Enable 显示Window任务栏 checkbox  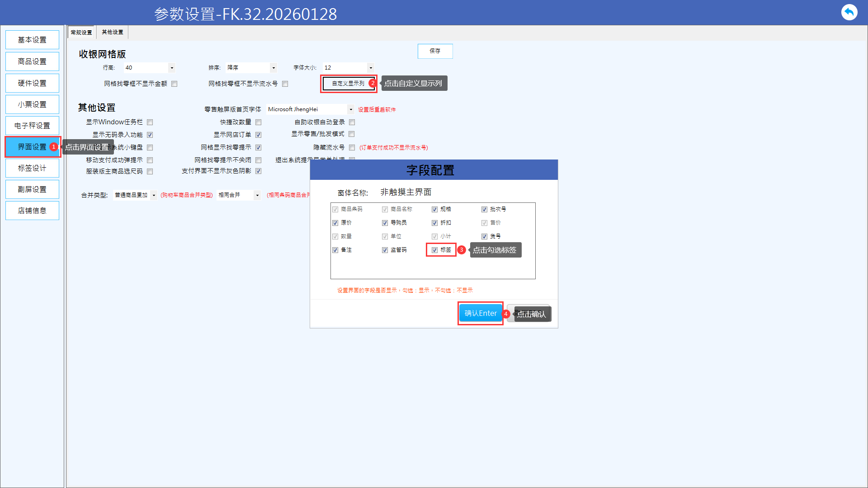point(150,122)
